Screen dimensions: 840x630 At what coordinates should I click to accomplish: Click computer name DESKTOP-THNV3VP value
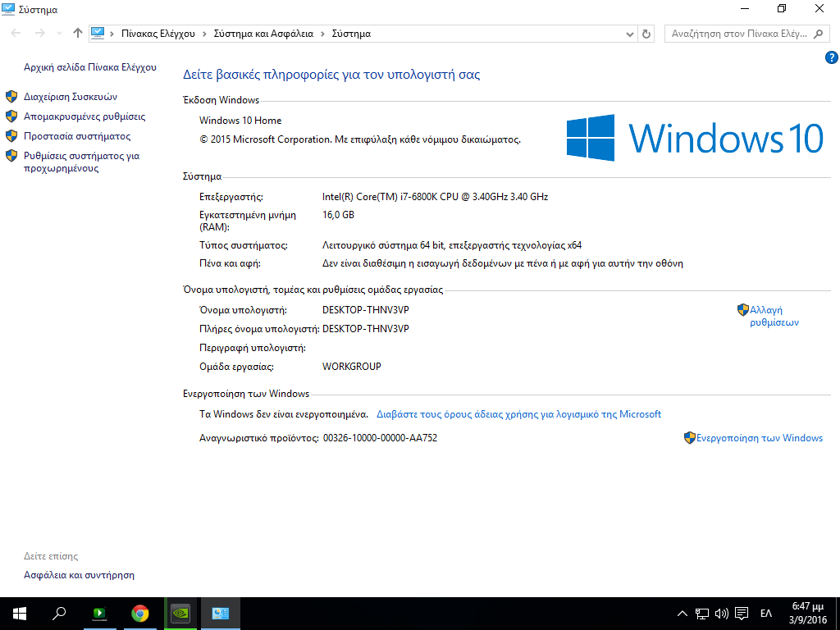(365, 310)
